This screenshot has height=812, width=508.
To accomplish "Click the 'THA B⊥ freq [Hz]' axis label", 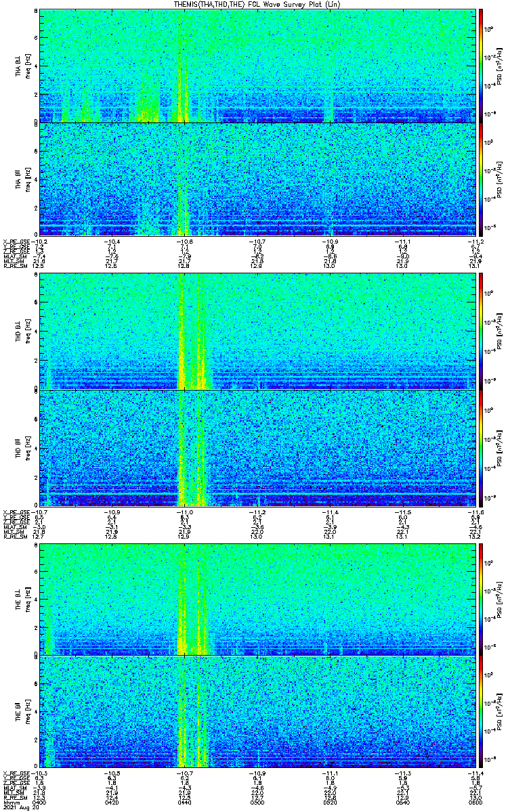I will (23, 65).
